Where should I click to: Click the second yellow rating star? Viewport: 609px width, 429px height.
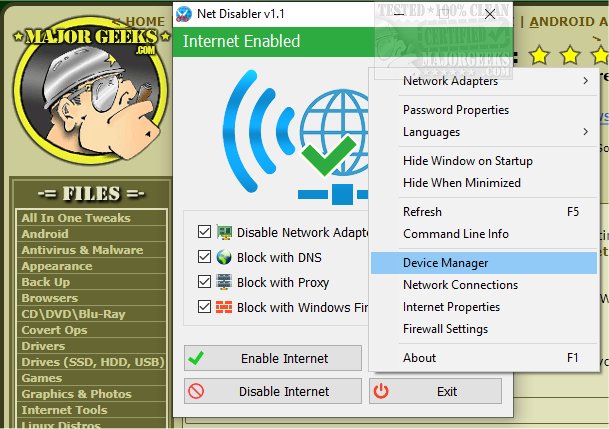[x=570, y=55]
